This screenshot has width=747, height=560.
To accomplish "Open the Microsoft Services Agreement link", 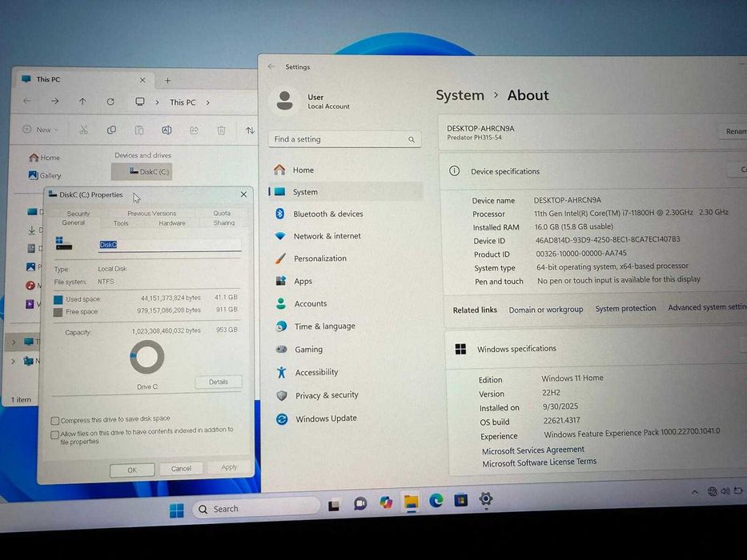I will pos(532,450).
